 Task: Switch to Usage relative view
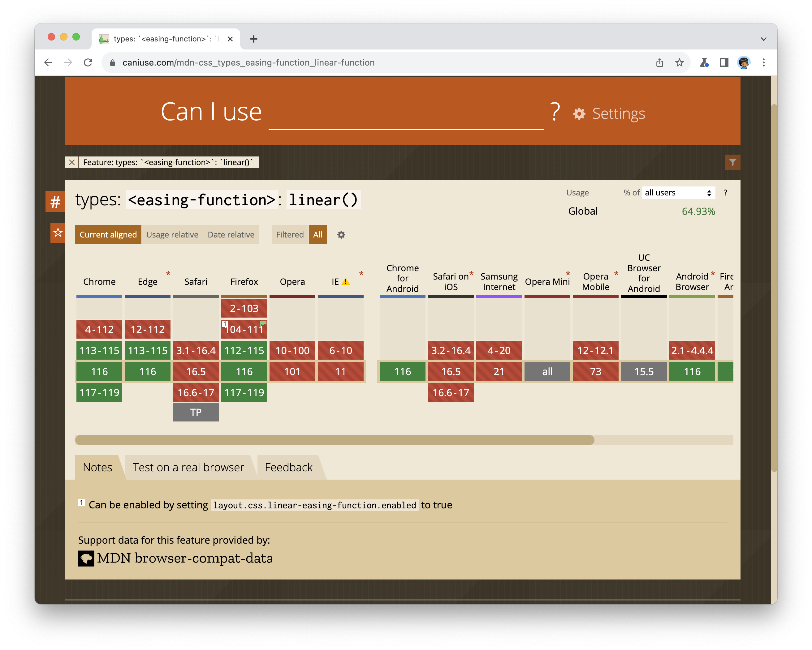coord(172,234)
